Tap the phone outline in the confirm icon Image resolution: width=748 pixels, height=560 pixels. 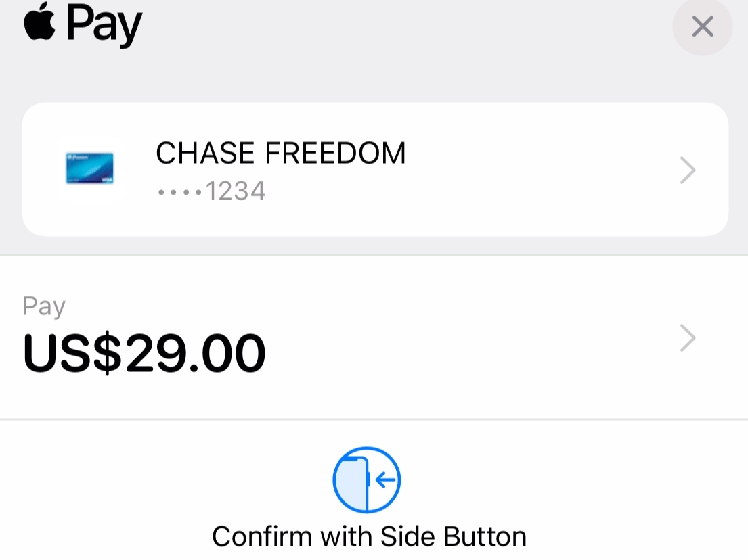click(355, 482)
